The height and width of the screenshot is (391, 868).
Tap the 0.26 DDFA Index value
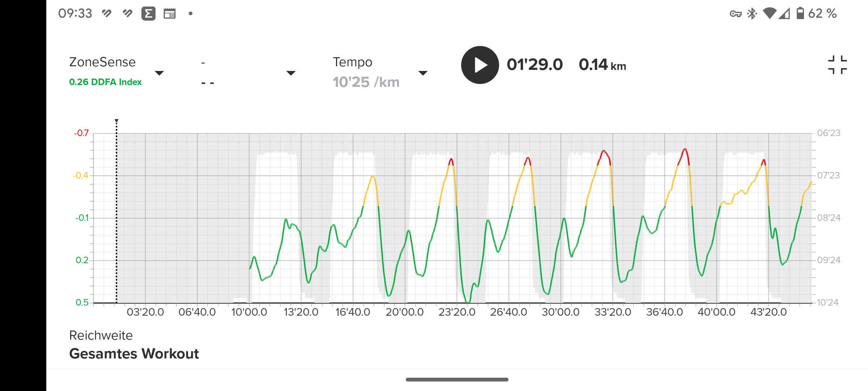tap(105, 82)
